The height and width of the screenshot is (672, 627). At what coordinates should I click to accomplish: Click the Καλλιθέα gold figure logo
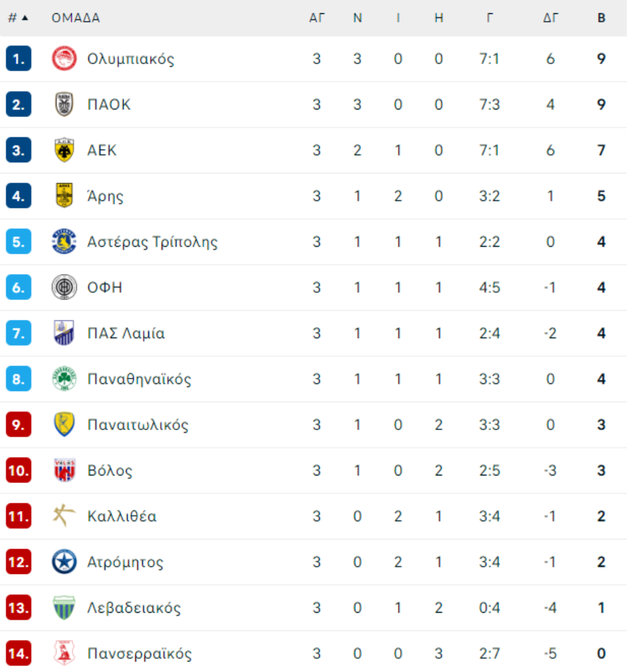click(x=64, y=516)
